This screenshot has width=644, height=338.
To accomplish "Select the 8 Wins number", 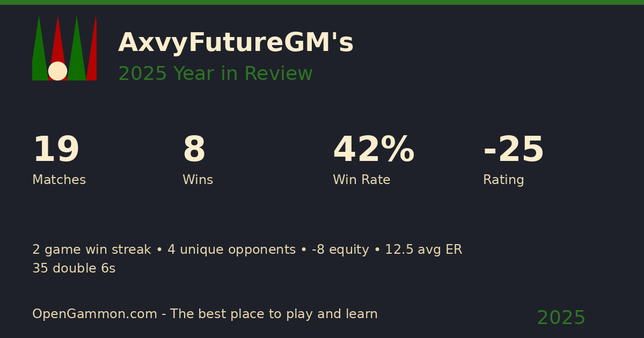I will [x=194, y=150].
